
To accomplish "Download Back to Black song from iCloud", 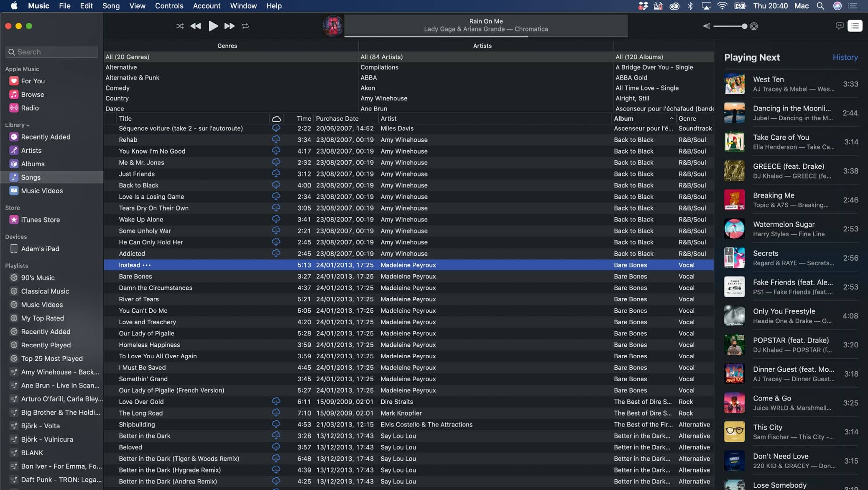I will pos(276,185).
